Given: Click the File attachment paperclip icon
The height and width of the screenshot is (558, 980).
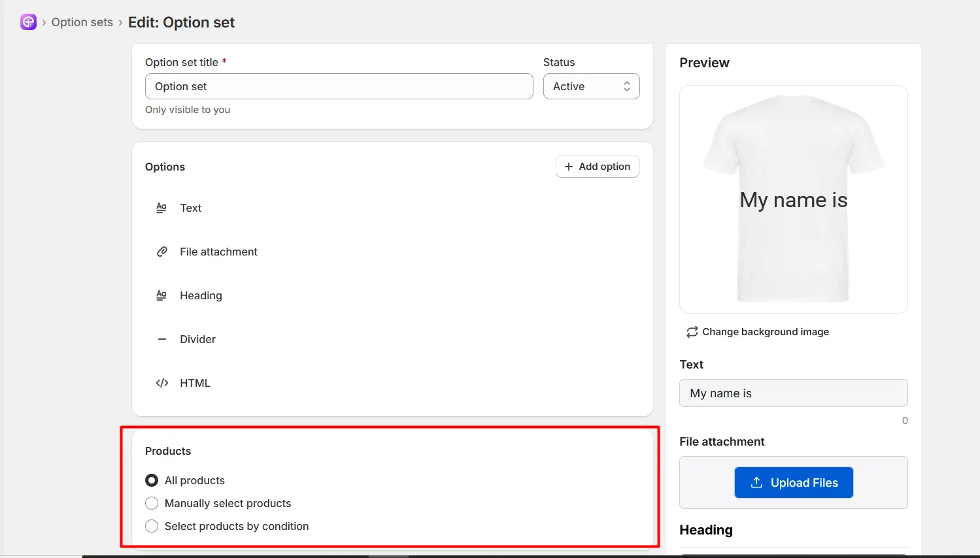Looking at the screenshot, I should (161, 252).
